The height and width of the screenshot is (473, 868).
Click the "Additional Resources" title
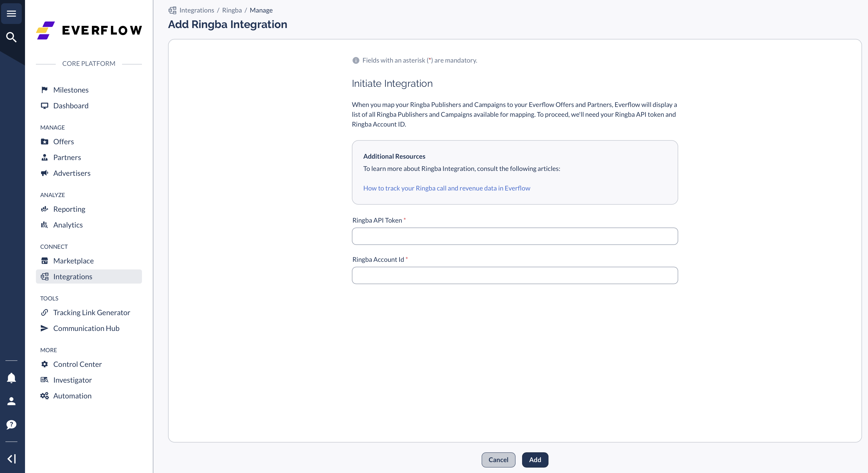(x=394, y=156)
